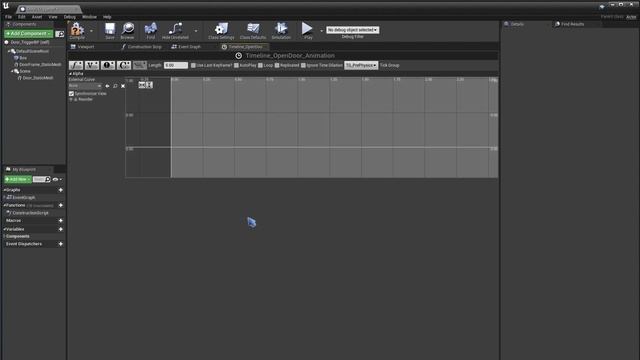The height and width of the screenshot is (360, 640).
Task: Click plus icon next to Graphs
Action: tap(61, 190)
